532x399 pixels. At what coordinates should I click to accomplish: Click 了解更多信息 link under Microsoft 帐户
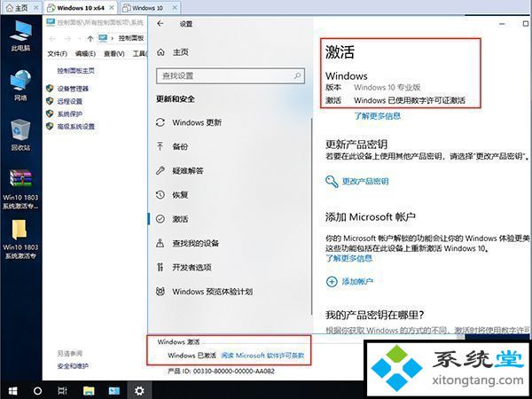348,259
